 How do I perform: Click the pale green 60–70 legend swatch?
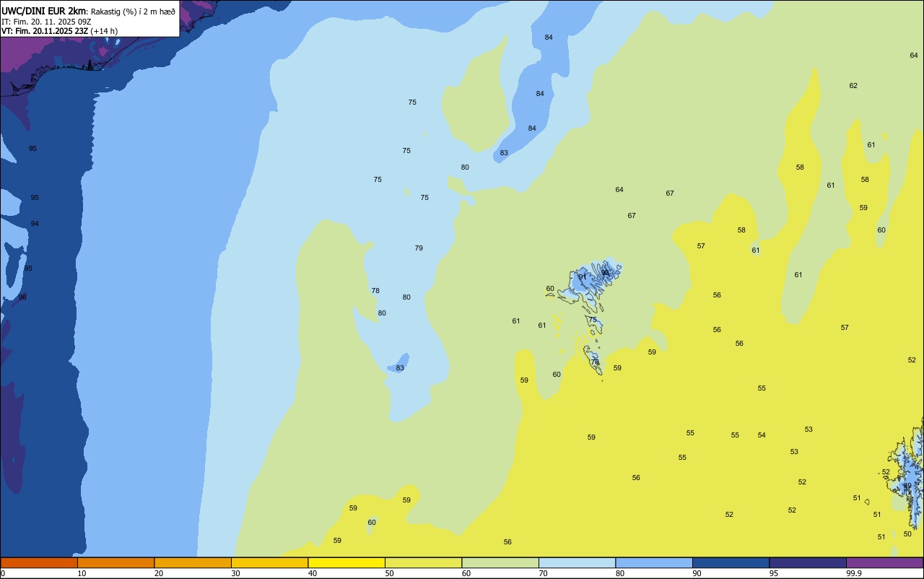pyautogui.click(x=500, y=562)
